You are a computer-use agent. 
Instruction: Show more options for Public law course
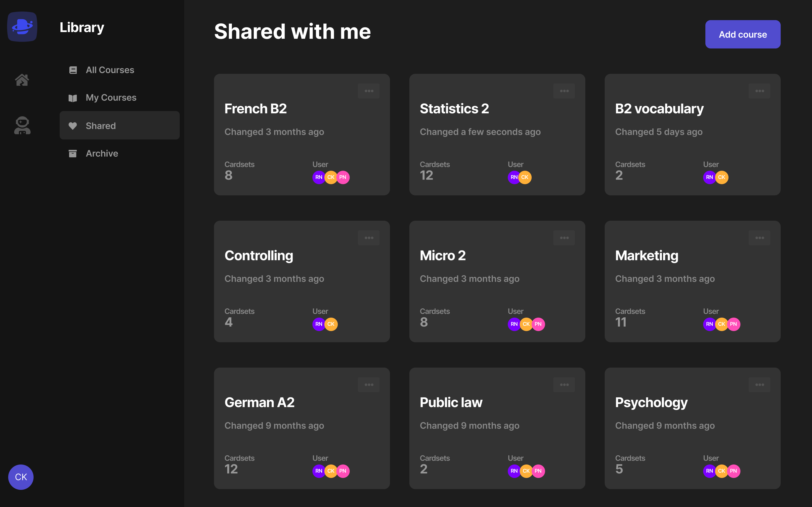[x=564, y=385]
